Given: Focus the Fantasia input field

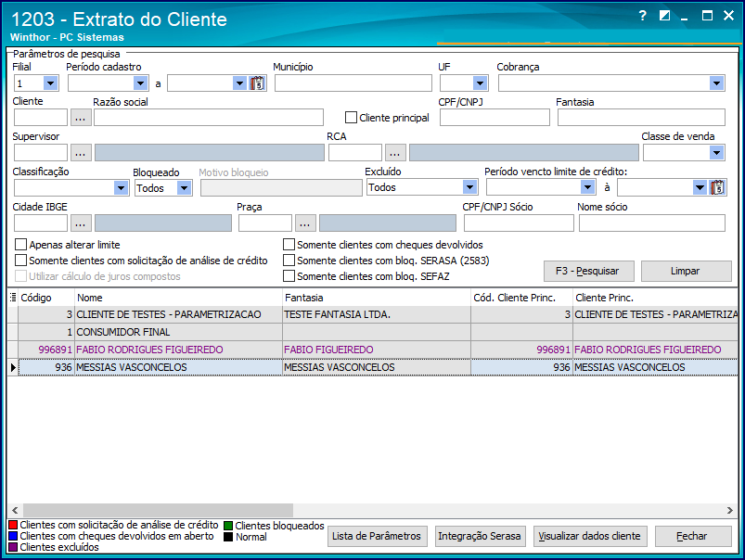Looking at the screenshot, I should click(x=641, y=118).
